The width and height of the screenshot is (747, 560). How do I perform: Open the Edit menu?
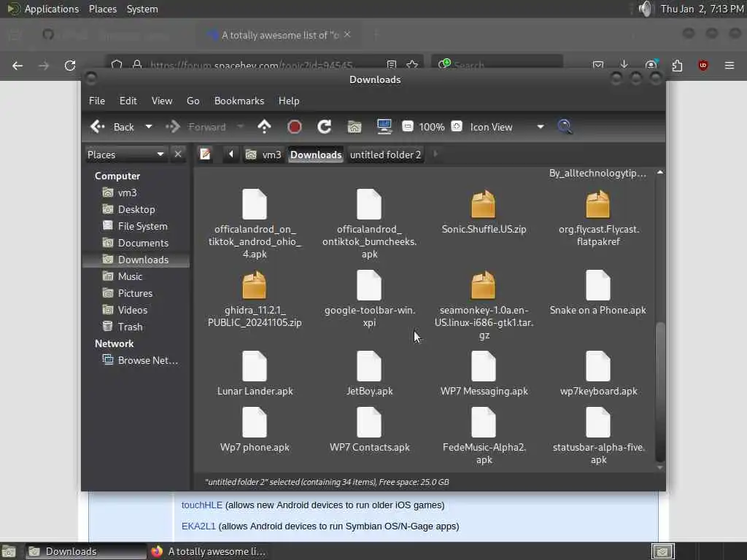point(128,101)
